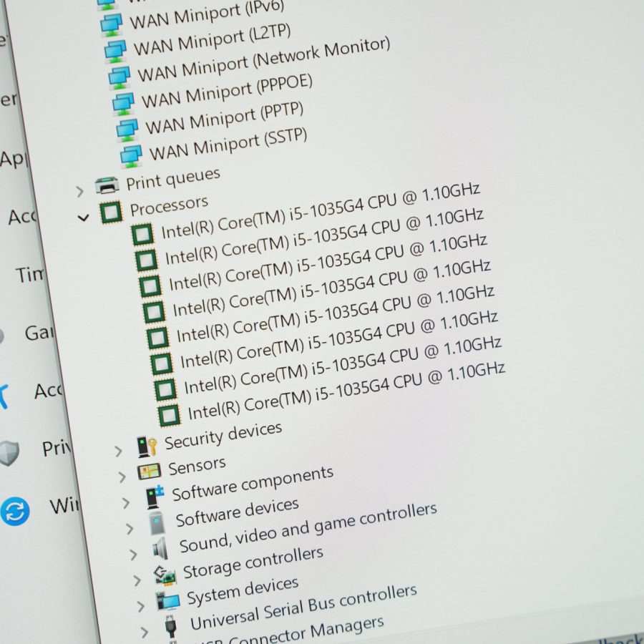Select the "WAN Miniport (SSTP)" label

(228, 144)
